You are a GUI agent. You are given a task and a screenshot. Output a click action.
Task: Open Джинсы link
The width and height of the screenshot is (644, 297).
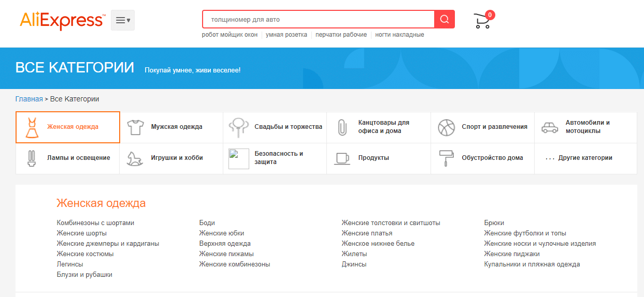coord(354,264)
